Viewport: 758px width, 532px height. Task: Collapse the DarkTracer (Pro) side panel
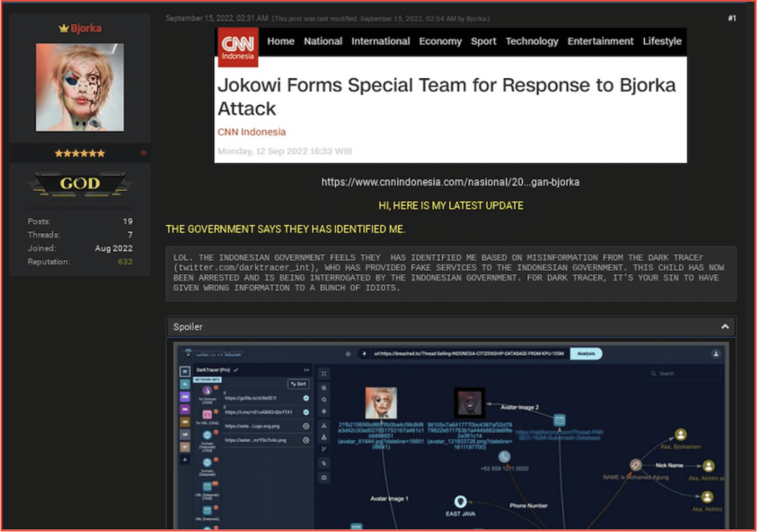(x=306, y=370)
